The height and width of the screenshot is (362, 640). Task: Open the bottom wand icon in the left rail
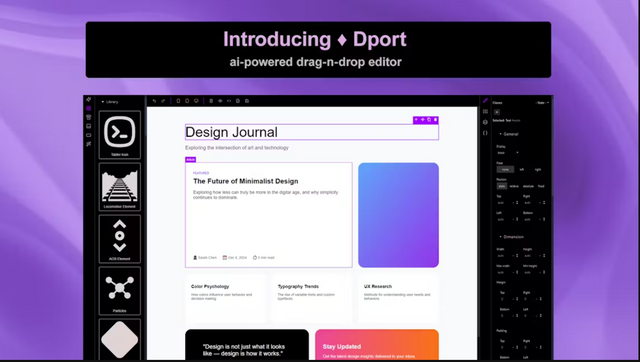pyautogui.click(x=89, y=144)
